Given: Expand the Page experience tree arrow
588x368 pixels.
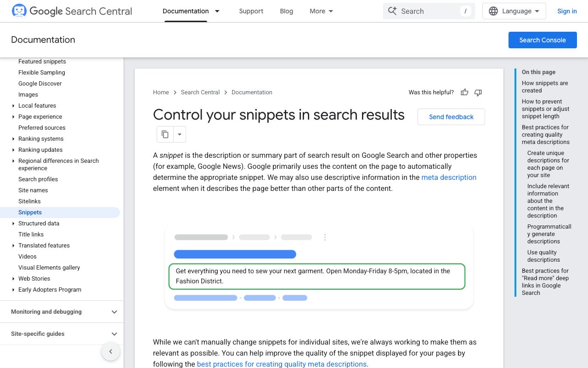Looking at the screenshot, I should pyautogui.click(x=13, y=117).
